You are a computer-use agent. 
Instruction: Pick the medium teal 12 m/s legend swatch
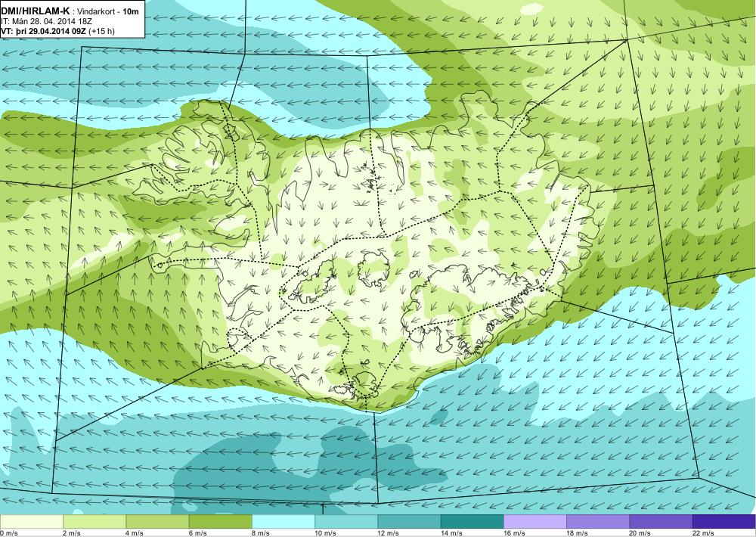click(x=409, y=522)
